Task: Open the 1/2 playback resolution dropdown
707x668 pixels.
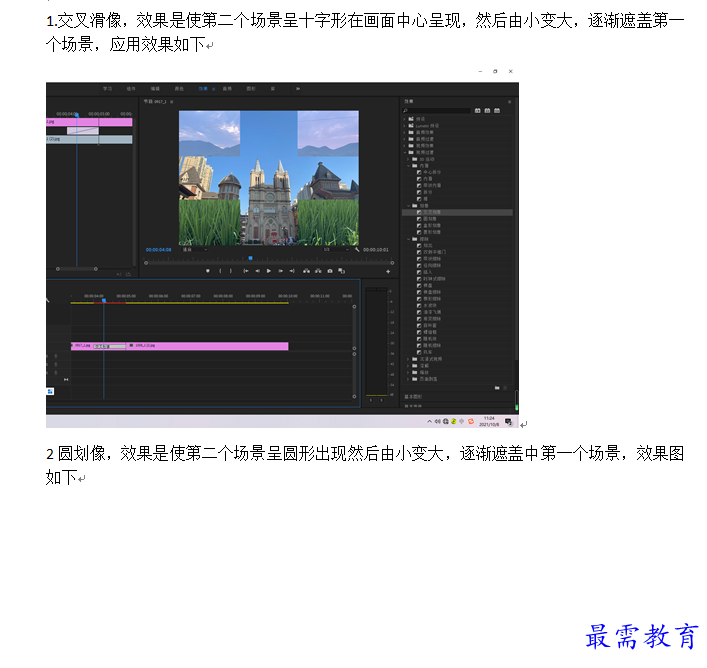Action: click(x=336, y=249)
